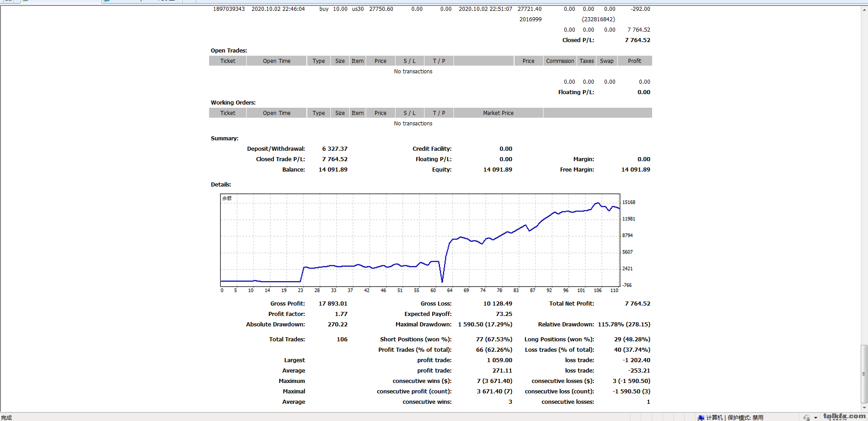Click the Deposit/Withdrawal value 6 327.37
Screen dimensions: 868x421
coord(335,149)
